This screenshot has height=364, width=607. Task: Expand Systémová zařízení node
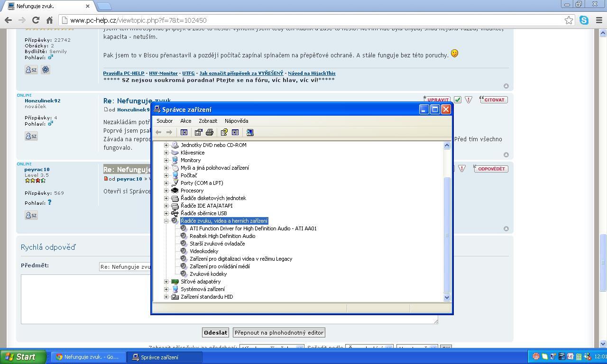(x=166, y=289)
